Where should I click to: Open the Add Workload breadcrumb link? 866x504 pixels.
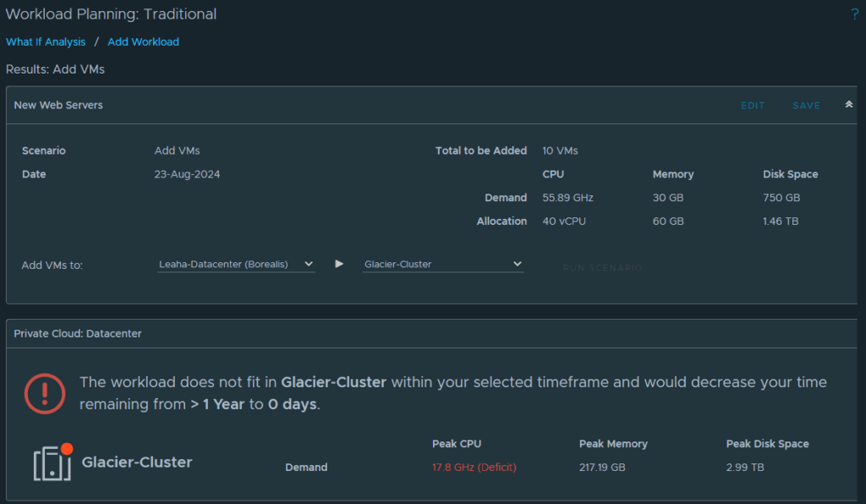point(143,42)
